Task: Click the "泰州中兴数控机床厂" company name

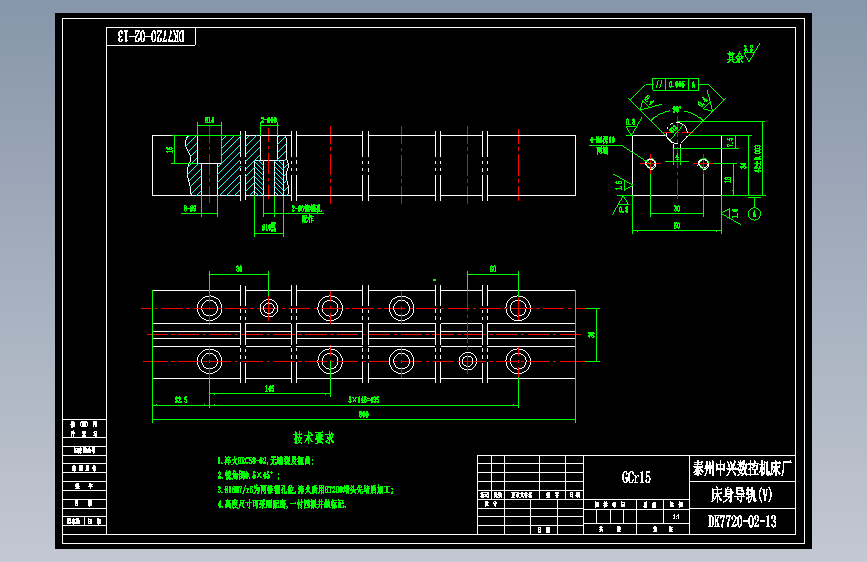Action: (742, 469)
